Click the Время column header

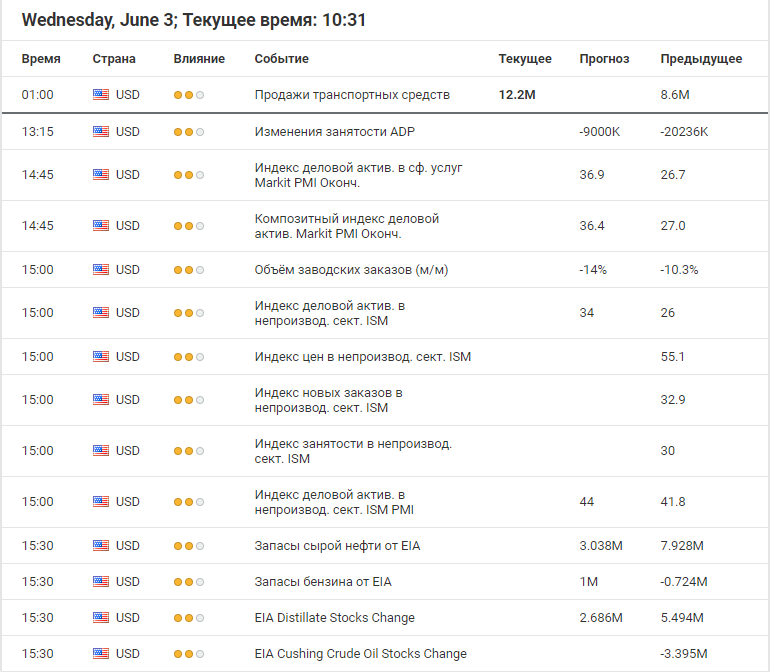(x=41, y=58)
